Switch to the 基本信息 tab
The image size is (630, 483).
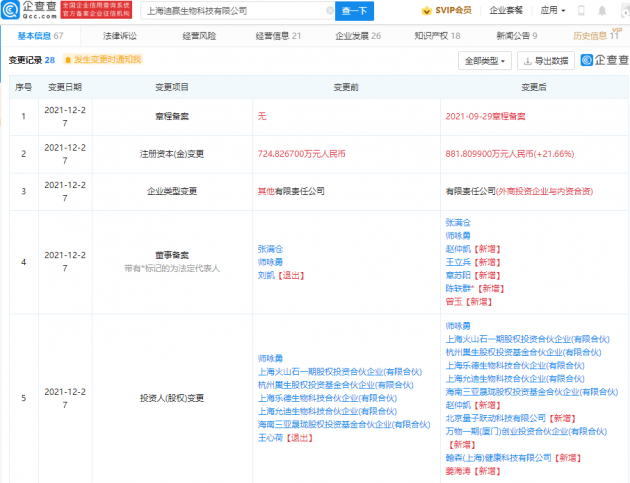(x=40, y=36)
